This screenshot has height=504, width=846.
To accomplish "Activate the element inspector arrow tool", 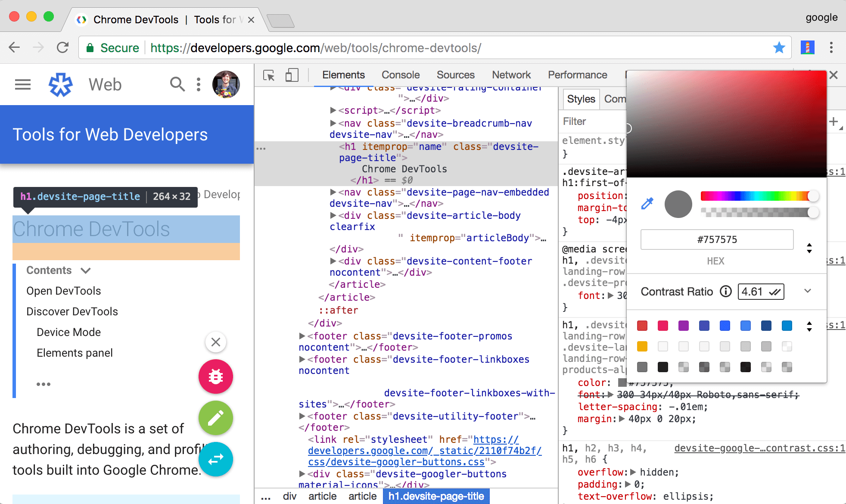I will coord(269,76).
